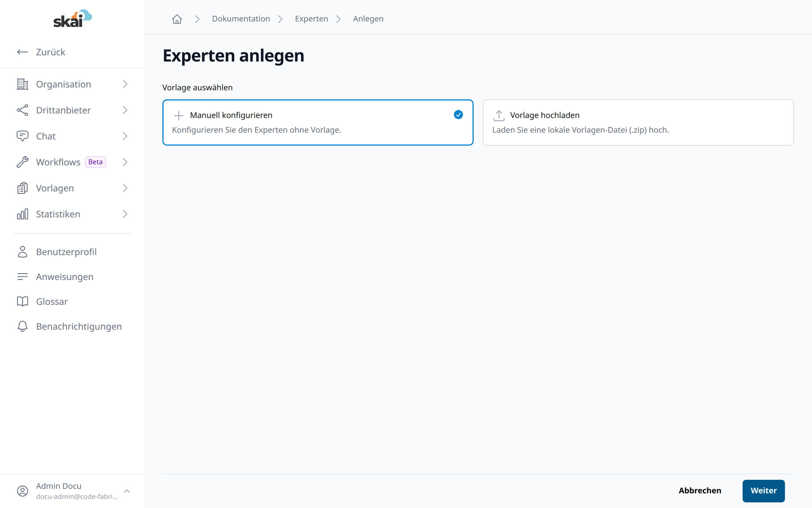Click the skai logo
The height and width of the screenshot is (508, 812).
[72, 18]
